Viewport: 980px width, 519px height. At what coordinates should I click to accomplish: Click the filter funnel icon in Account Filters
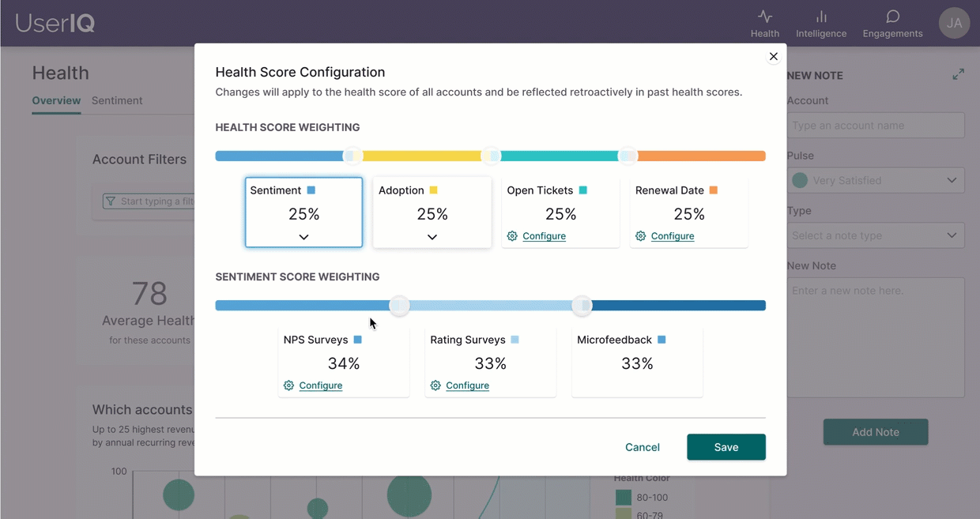click(110, 201)
